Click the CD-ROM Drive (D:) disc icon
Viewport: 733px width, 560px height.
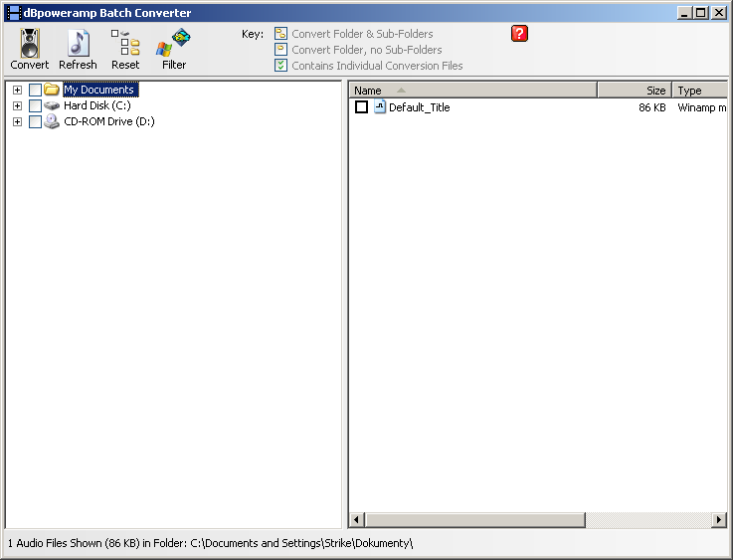point(52,121)
